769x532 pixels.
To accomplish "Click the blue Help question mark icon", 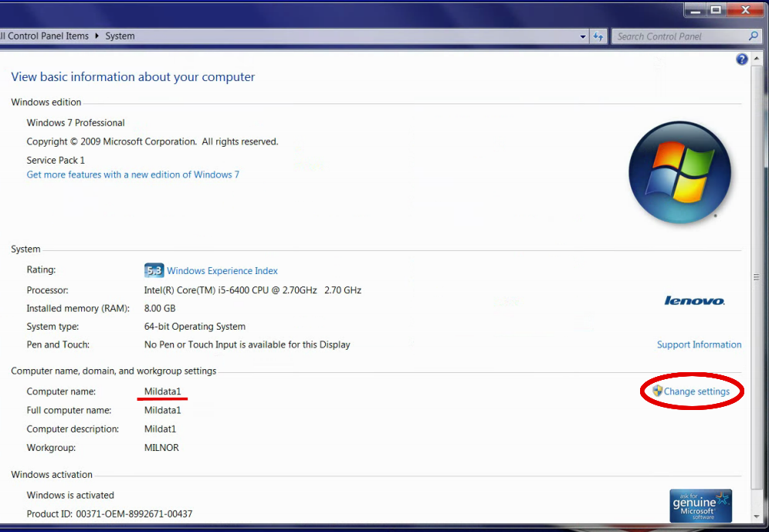I will [x=741, y=59].
